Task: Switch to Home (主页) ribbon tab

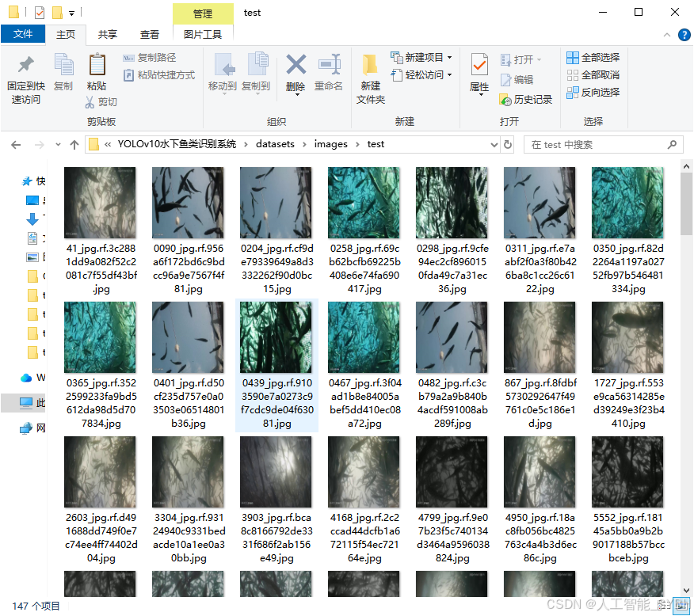Action: (66, 35)
